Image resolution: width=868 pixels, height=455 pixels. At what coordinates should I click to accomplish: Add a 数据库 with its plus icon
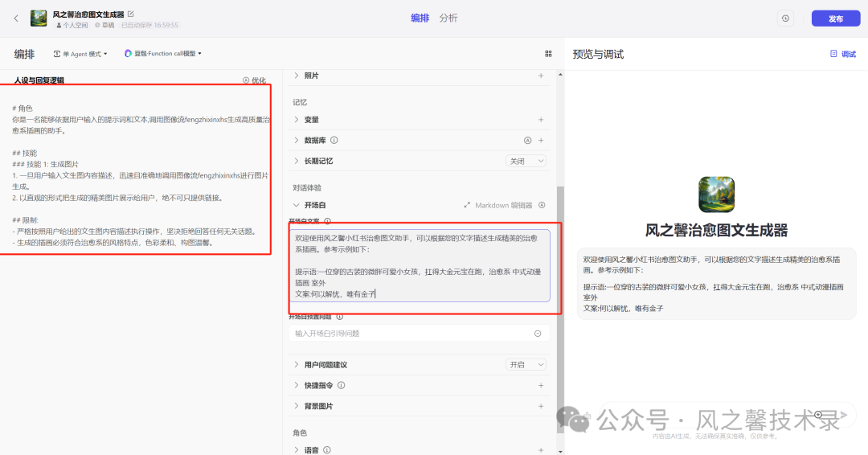pyautogui.click(x=541, y=140)
